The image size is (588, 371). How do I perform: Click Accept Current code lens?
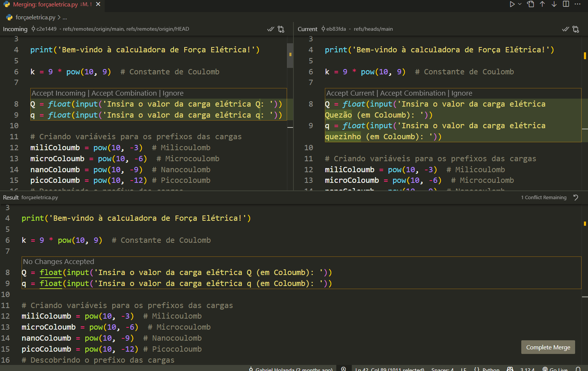350,93
